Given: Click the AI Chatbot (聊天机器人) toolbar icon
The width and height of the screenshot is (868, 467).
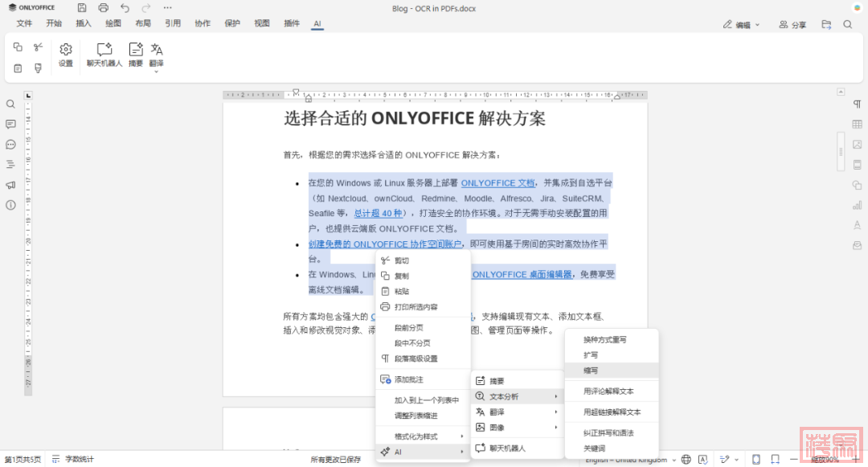Looking at the screenshot, I should [x=104, y=50].
